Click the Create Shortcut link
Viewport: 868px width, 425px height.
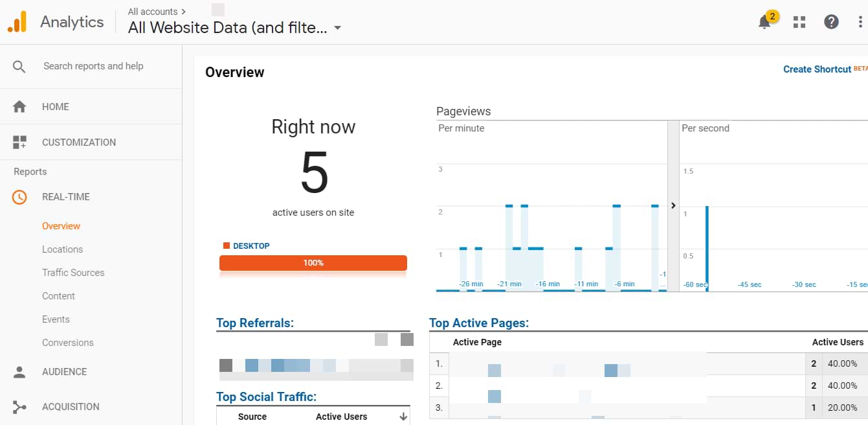click(817, 69)
